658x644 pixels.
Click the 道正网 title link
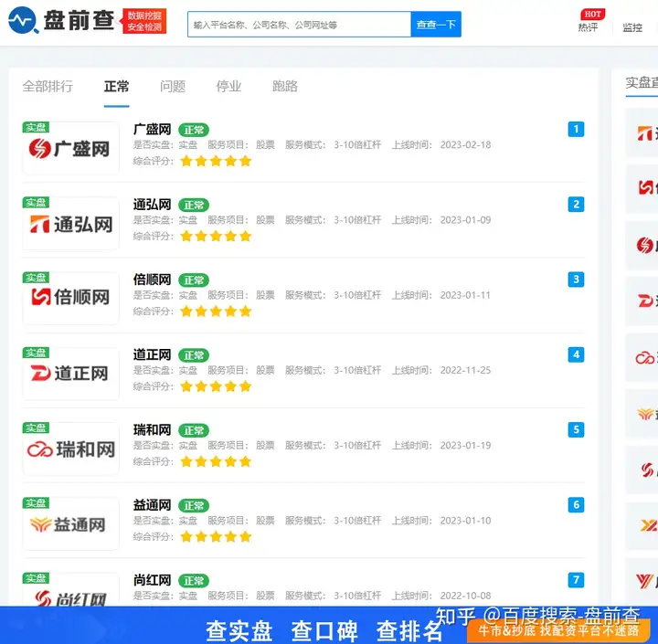(152, 354)
